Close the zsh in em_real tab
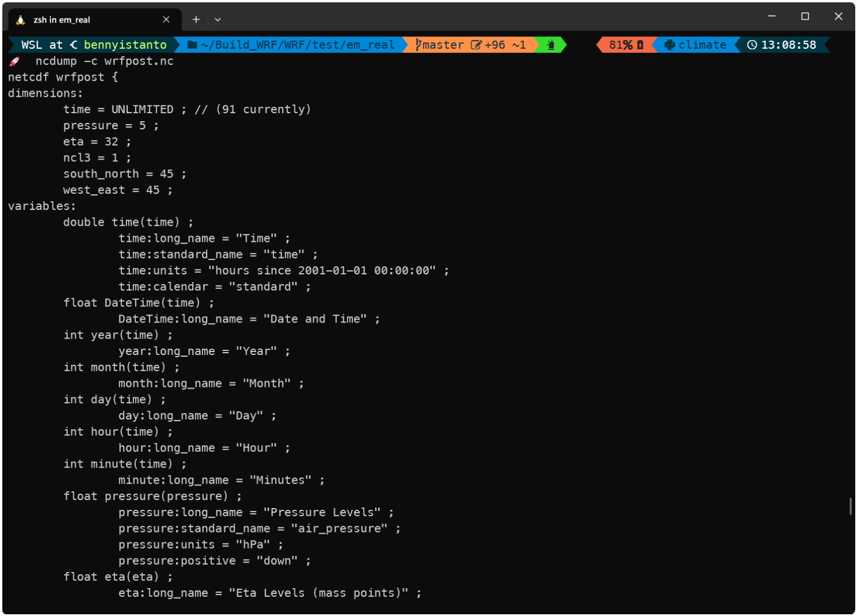857x616 pixels. (x=166, y=19)
